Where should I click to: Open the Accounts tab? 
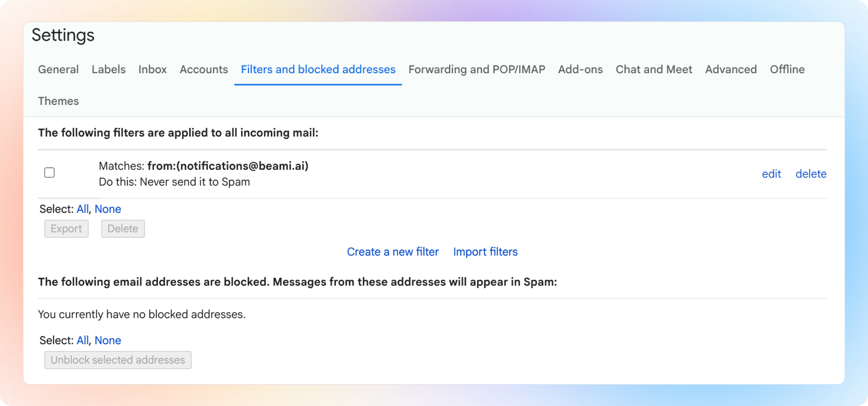coord(204,70)
